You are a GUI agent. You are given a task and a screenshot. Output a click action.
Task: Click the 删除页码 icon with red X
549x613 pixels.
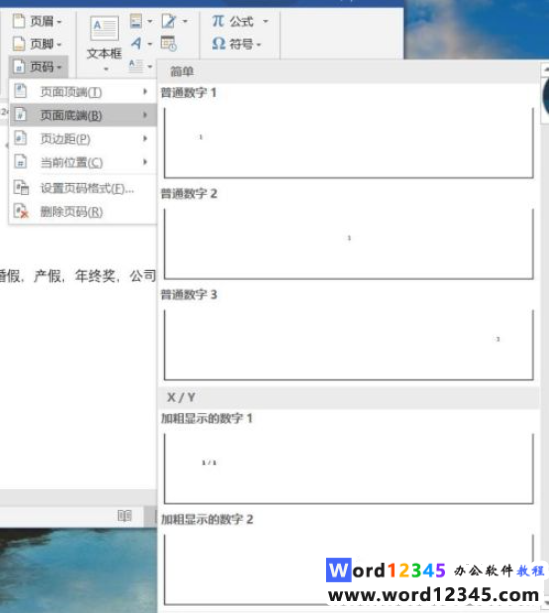point(21,211)
